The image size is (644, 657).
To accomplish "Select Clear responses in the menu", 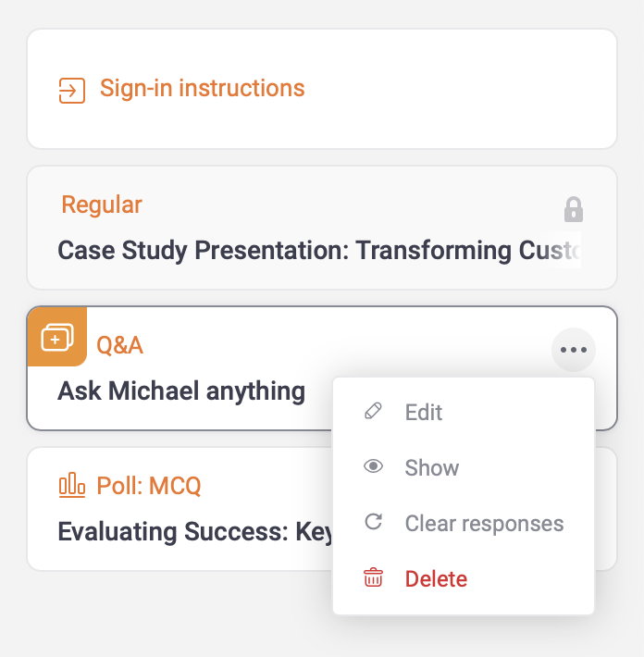I will [x=464, y=523].
